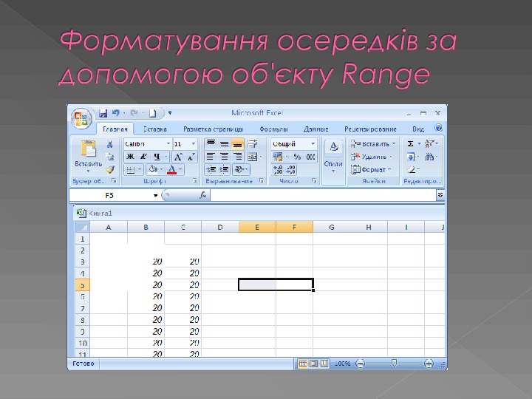Increase the font size
The image size is (532, 399).
(177, 157)
